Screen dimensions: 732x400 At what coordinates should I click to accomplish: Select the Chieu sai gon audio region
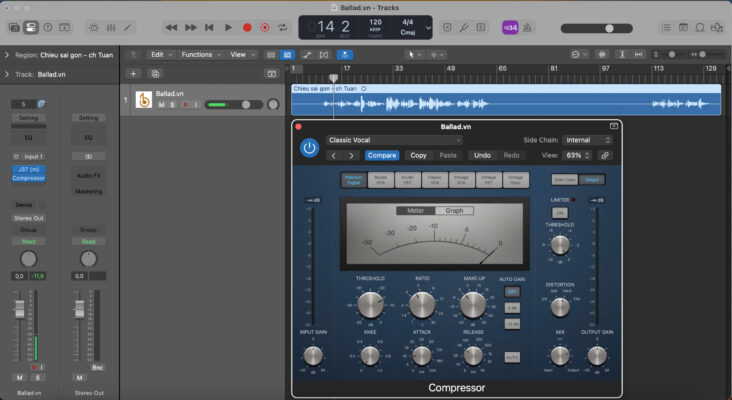pos(506,100)
